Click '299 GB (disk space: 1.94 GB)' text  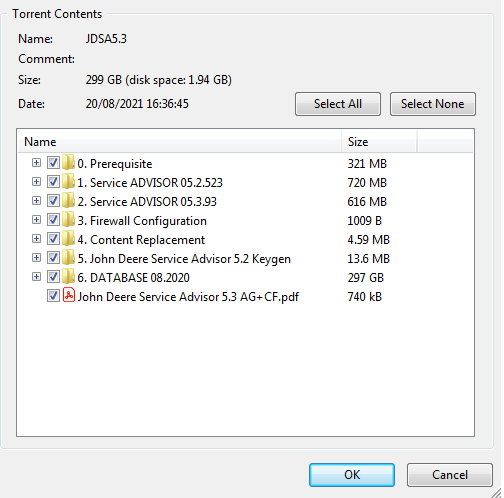pos(159,80)
